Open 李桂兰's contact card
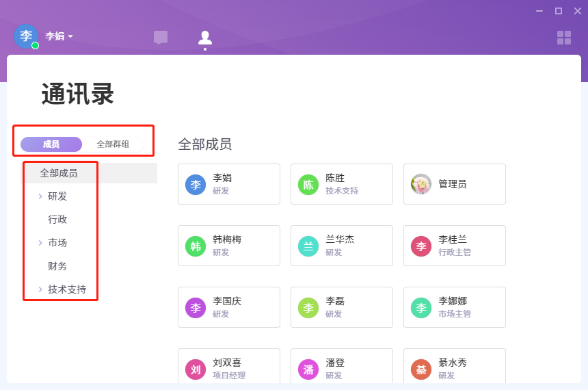 point(454,246)
